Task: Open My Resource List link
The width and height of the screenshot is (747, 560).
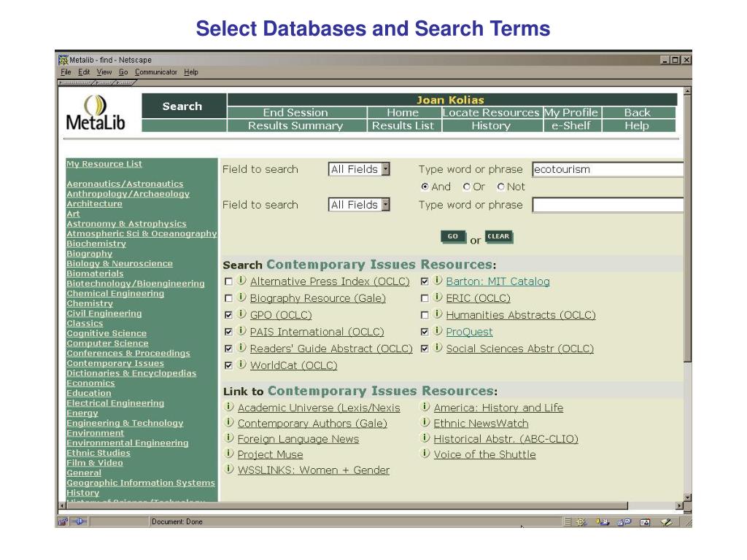Action: pyautogui.click(x=104, y=164)
